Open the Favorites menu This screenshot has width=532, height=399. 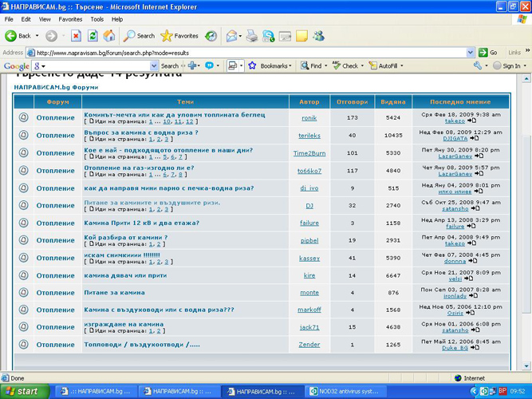[x=70, y=18]
